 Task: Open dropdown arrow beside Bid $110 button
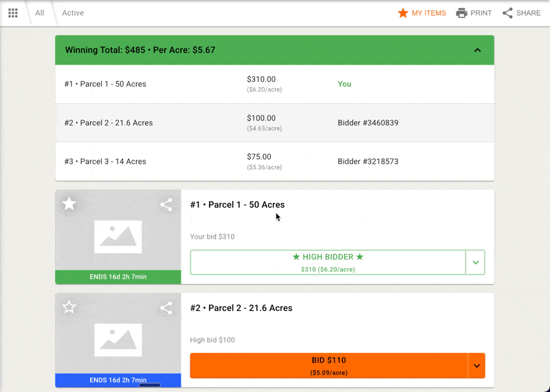tap(476, 366)
